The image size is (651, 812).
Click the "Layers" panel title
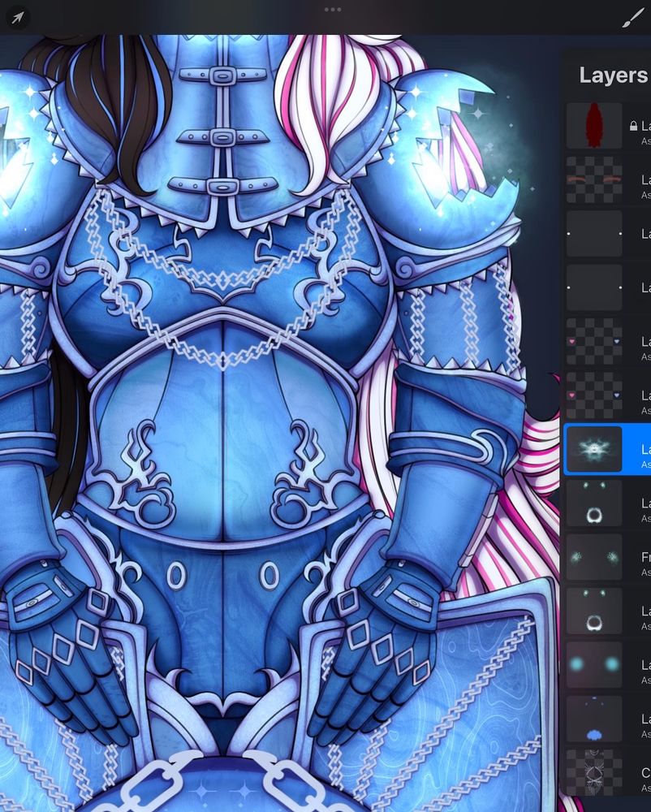tap(614, 75)
